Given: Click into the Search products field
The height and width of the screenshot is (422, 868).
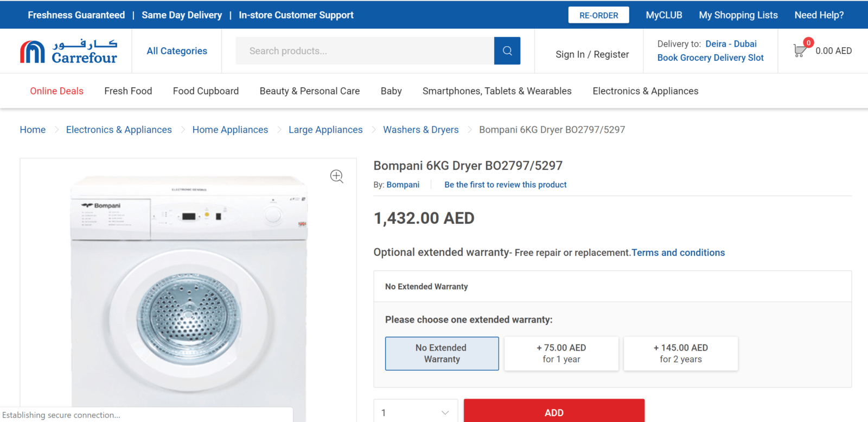Looking at the screenshot, I should pyautogui.click(x=365, y=51).
